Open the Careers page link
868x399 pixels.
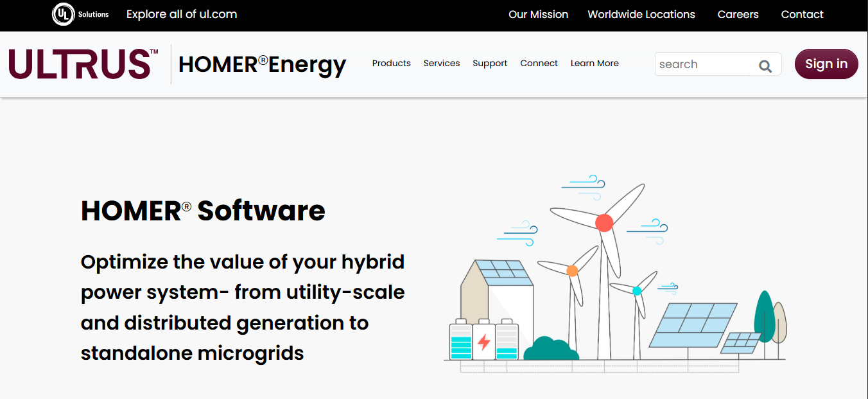738,14
